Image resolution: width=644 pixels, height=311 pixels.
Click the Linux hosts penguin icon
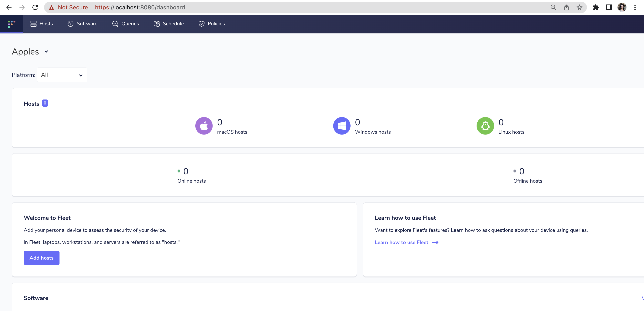coord(485,126)
